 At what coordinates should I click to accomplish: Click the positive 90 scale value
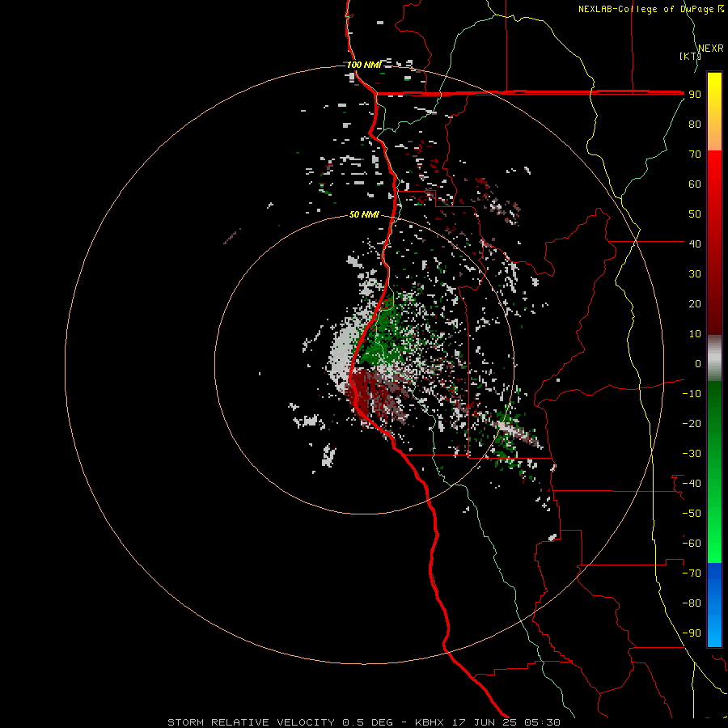coord(695,95)
